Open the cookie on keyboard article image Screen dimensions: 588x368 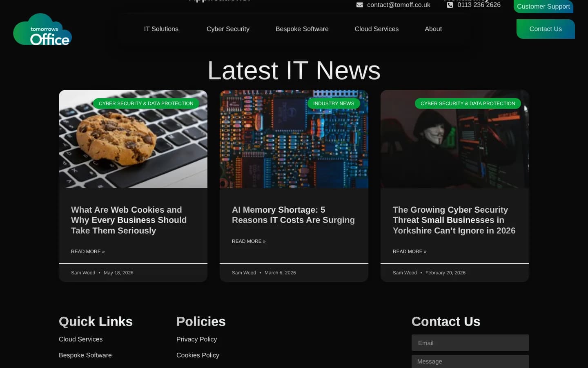click(x=133, y=139)
